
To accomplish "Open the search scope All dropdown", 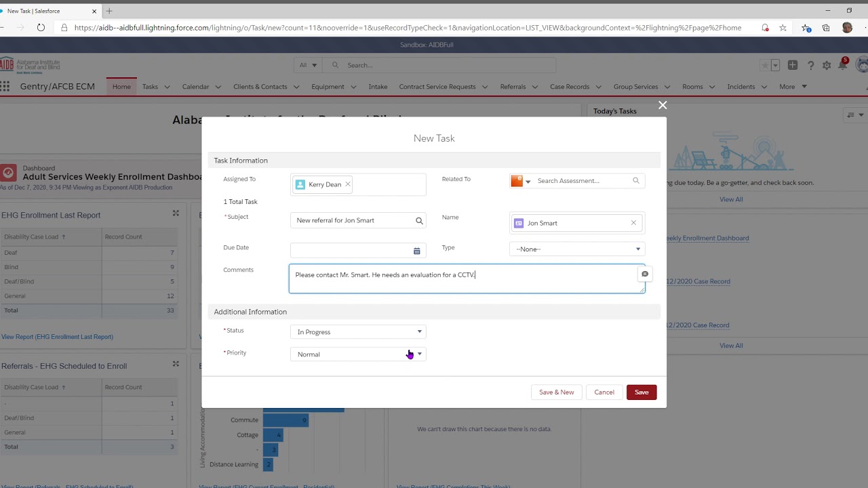I will click(x=308, y=65).
